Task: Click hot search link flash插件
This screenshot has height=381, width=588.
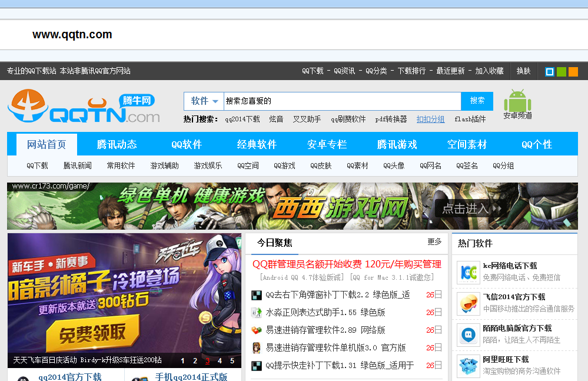Action: pos(470,120)
